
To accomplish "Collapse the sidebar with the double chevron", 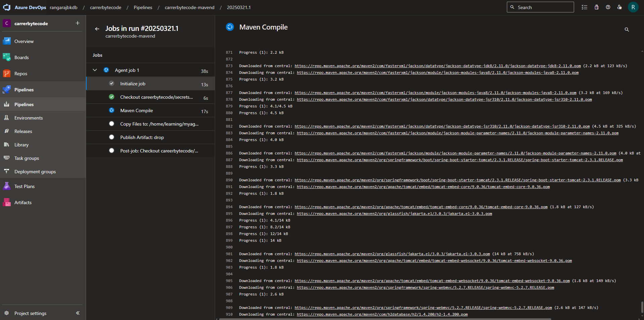I will (x=78, y=313).
